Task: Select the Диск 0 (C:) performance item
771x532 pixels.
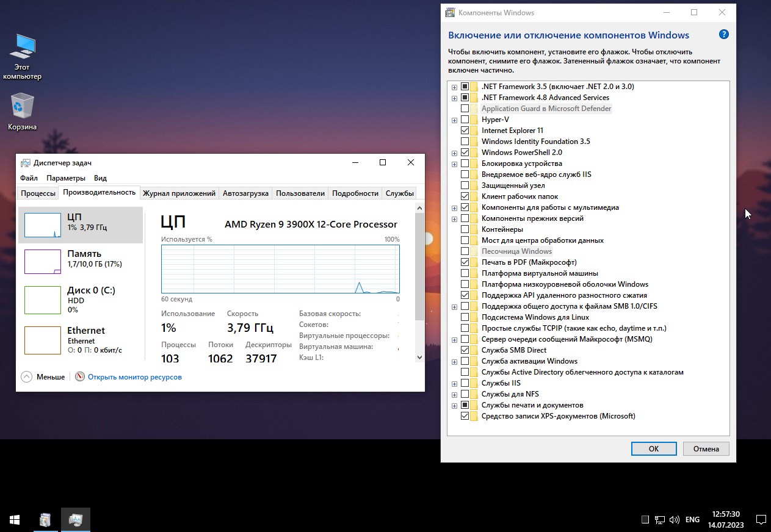Action: [x=81, y=299]
